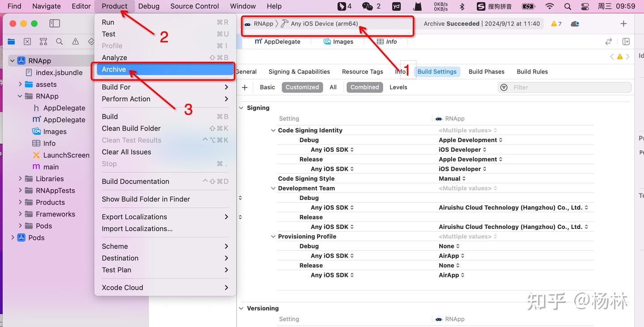Collapse the Signing section
The image size is (644, 327).
point(241,108)
